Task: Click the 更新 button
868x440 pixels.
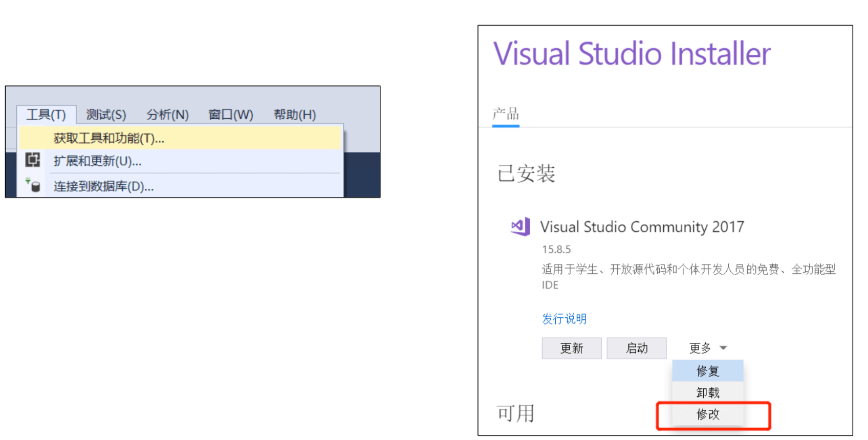Action: 572,348
